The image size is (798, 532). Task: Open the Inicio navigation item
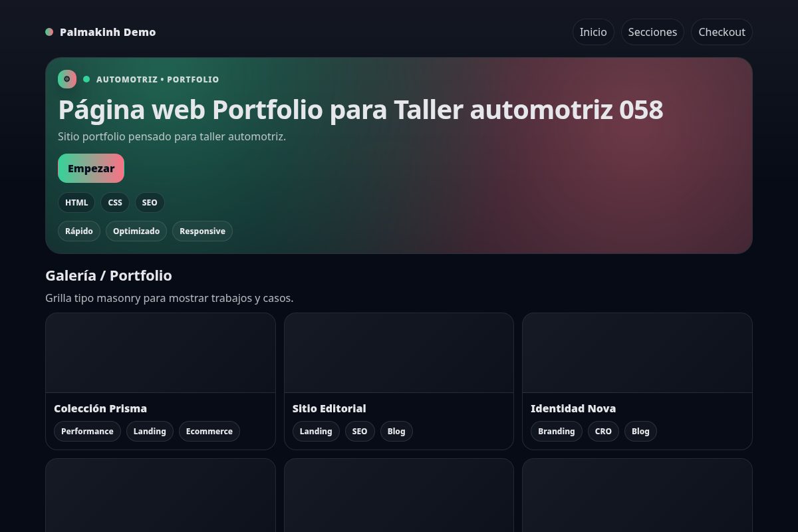pos(593,31)
